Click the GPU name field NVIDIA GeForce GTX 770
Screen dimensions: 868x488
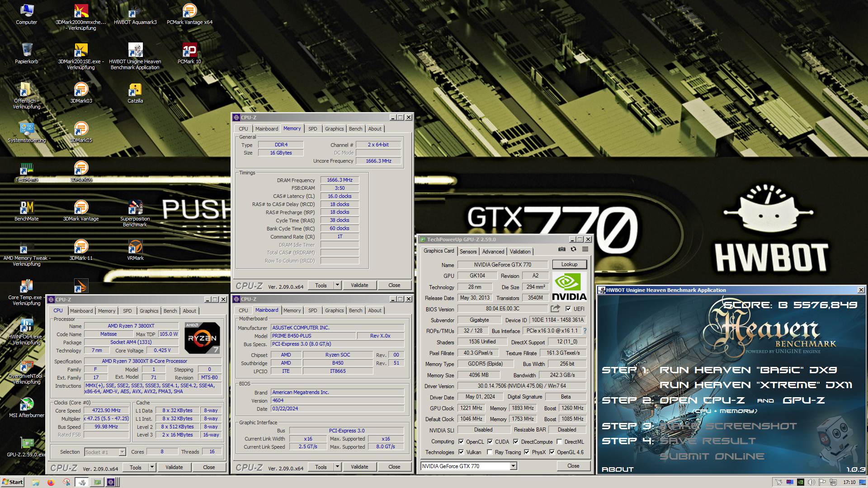[503, 265]
